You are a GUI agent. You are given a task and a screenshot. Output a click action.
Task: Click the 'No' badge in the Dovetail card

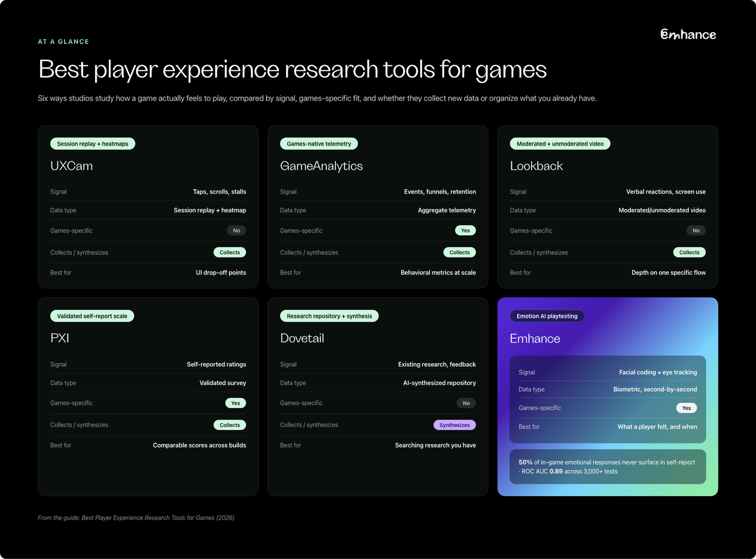point(466,403)
